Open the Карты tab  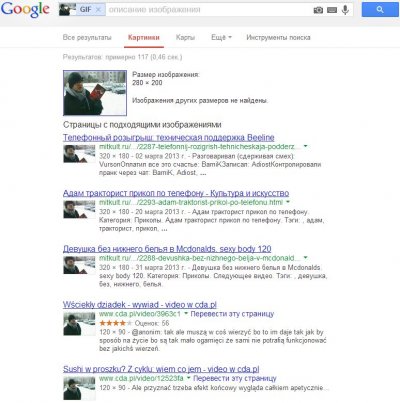pos(185,37)
